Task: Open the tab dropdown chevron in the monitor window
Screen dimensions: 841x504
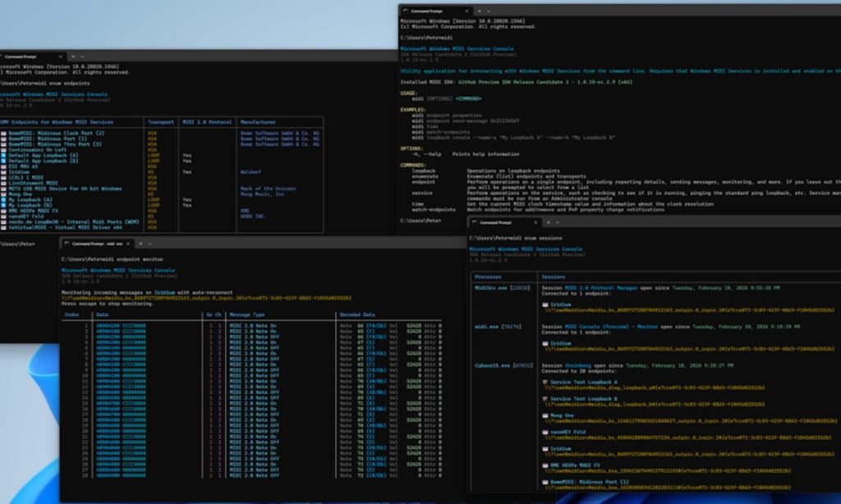Action: click(149, 244)
